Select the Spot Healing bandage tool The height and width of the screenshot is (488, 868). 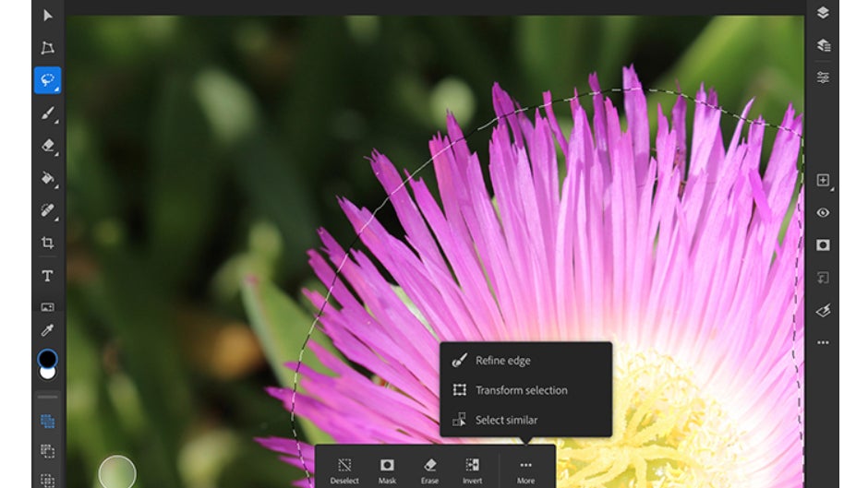click(x=48, y=210)
